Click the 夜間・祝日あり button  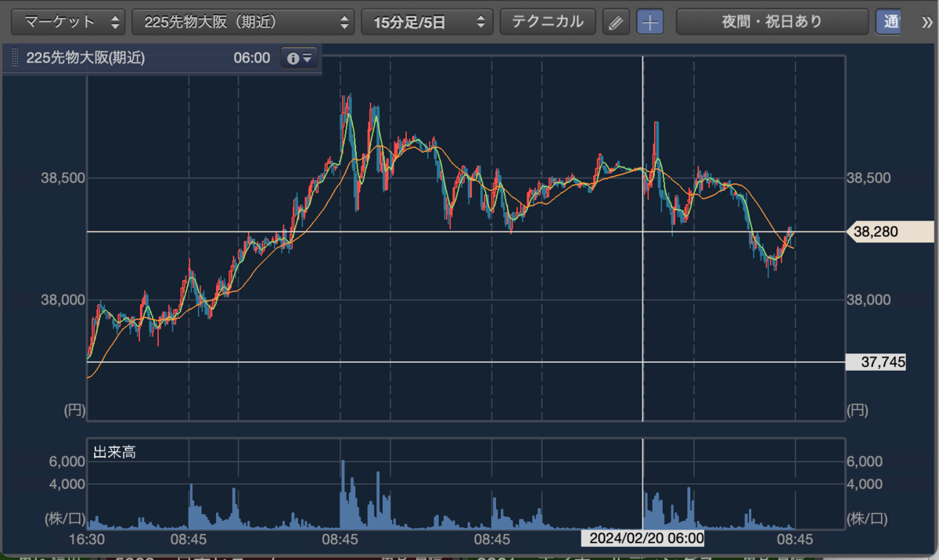(x=772, y=22)
